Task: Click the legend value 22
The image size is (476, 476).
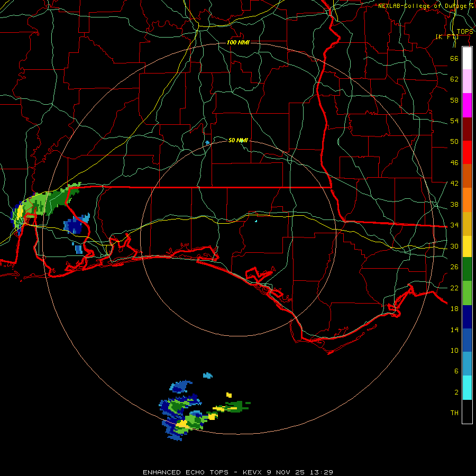Action: pos(454,288)
